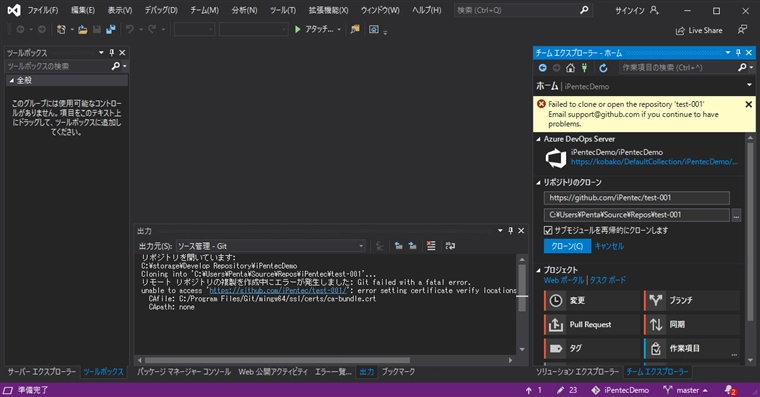
Task: Collapse the Azure DevOps Server section
Action: click(x=538, y=139)
